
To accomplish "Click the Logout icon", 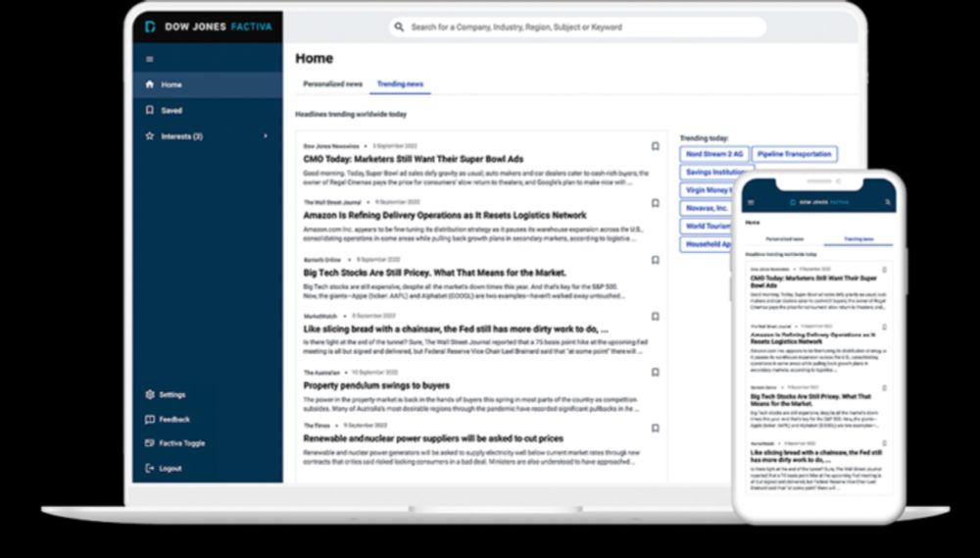I will point(149,468).
